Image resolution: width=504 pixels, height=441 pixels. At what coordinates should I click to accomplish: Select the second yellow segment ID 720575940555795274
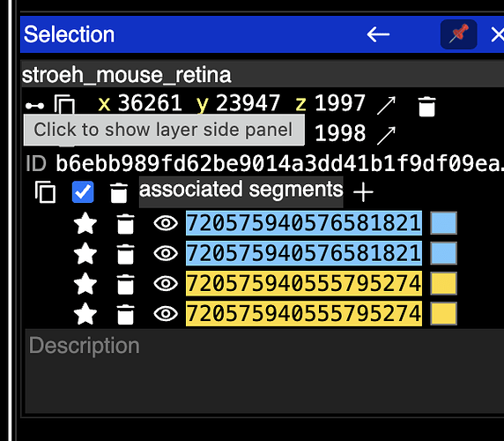tap(304, 313)
